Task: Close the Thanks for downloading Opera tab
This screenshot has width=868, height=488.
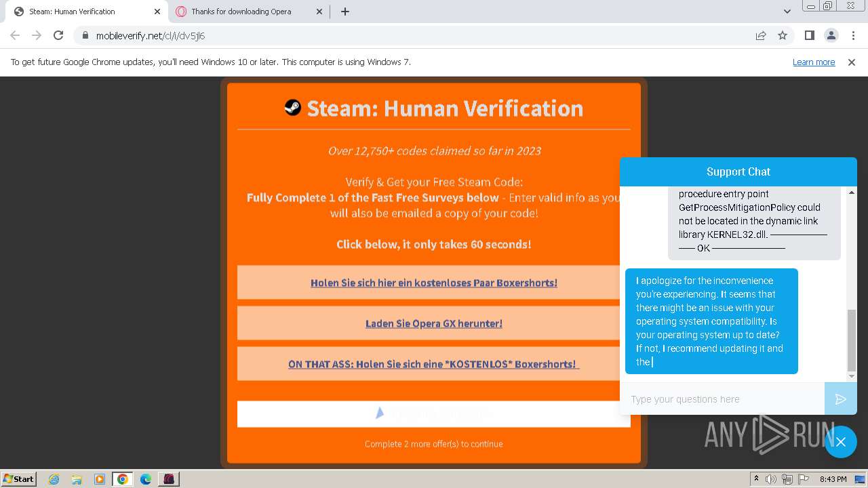Action: click(x=319, y=12)
